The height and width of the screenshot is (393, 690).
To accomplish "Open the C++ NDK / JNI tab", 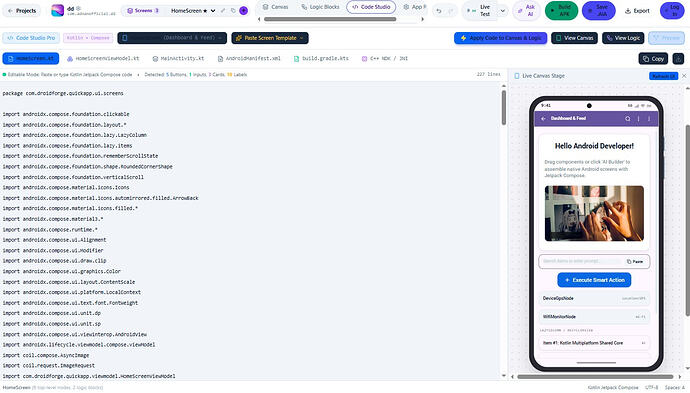I will pos(385,58).
